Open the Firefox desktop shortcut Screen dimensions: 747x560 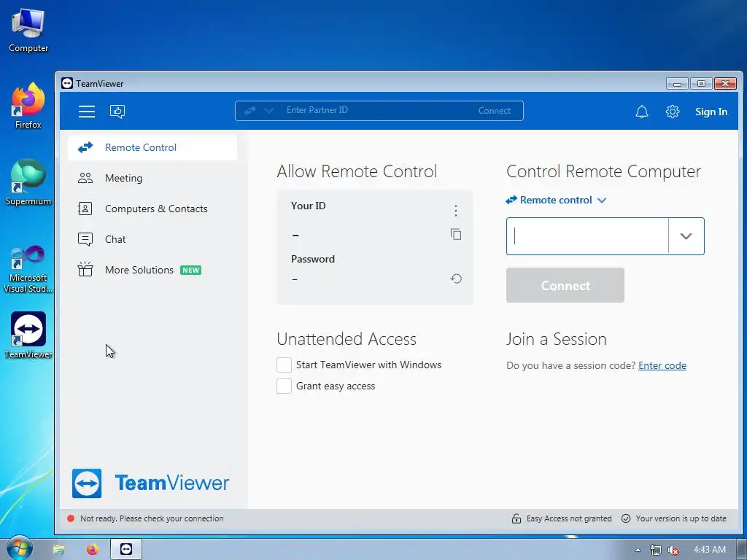pos(28,106)
